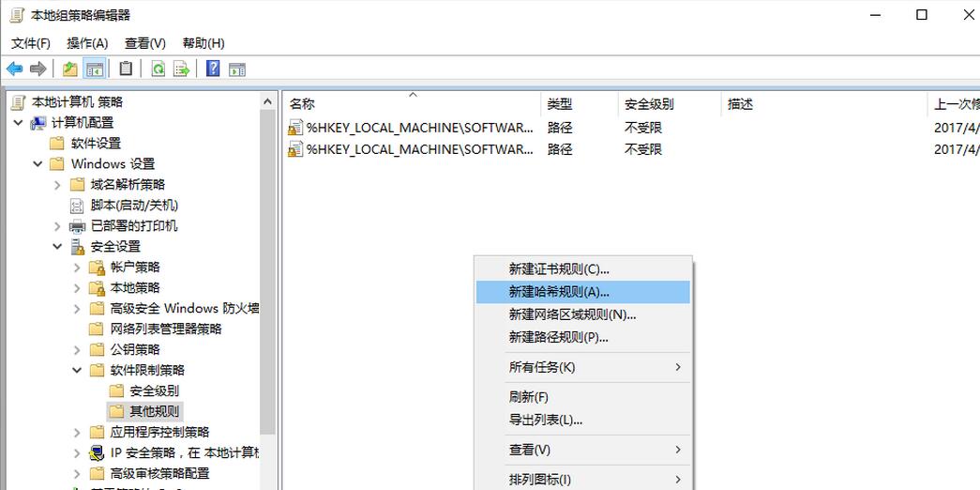Sort by the 描述 column header
980x490 pixels.
[x=823, y=104]
